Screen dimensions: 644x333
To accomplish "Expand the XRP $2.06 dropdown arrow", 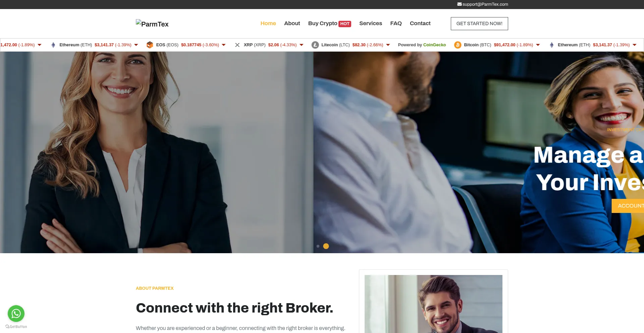I will tap(302, 45).
